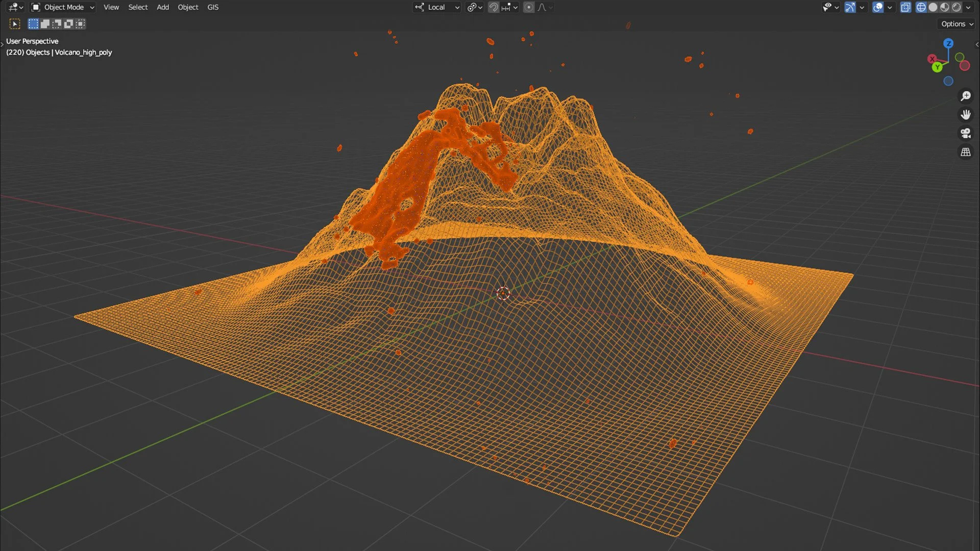Open the Add menu
980x551 pixels.
coord(163,7)
